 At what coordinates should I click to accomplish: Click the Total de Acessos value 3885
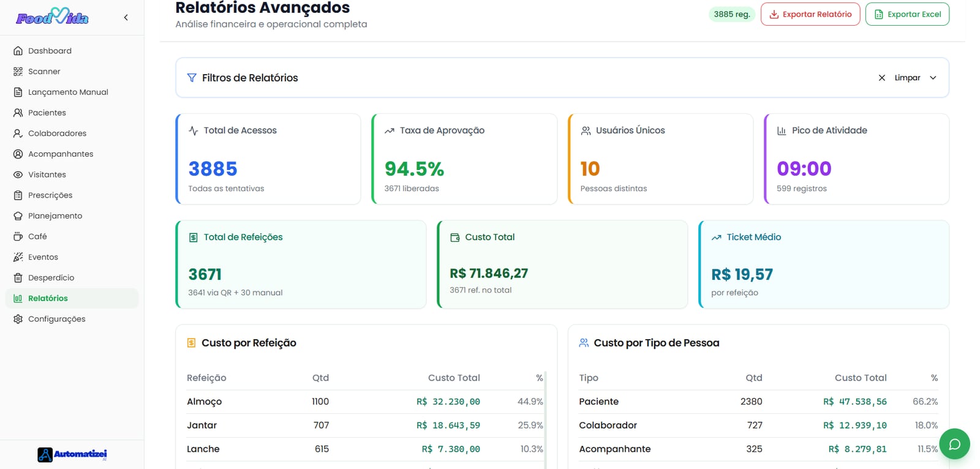[x=213, y=168]
